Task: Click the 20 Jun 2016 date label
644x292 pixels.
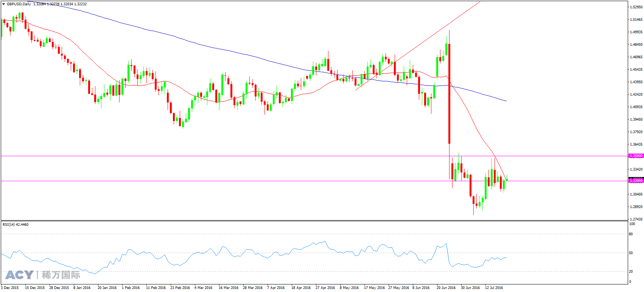Action: click(x=446, y=288)
